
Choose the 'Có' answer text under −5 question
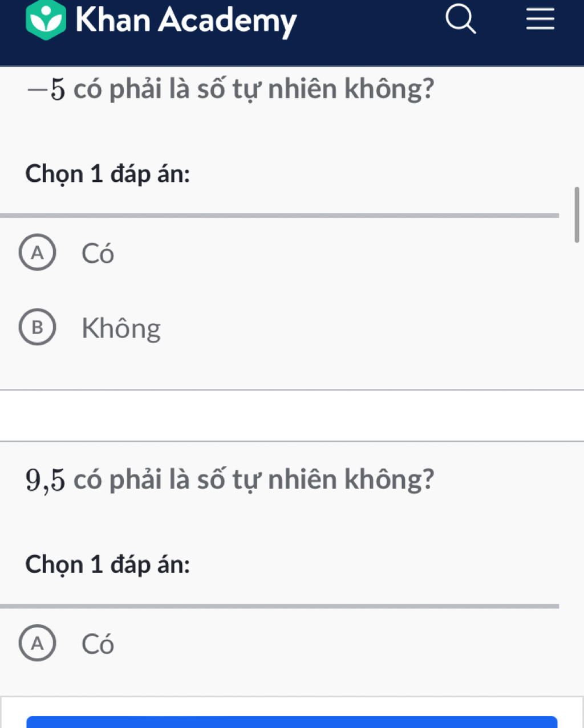coord(98,254)
